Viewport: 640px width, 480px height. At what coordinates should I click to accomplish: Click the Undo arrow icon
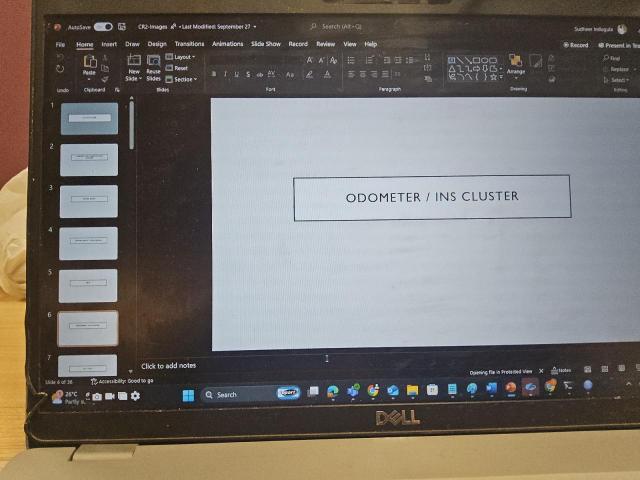coord(60,57)
